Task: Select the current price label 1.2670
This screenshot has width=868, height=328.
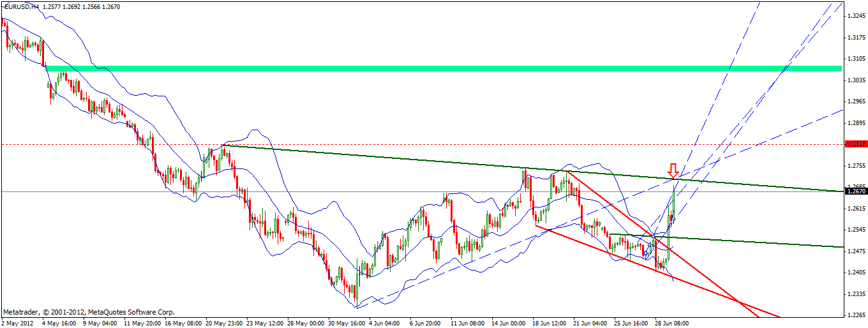Action: tap(855, 191)
